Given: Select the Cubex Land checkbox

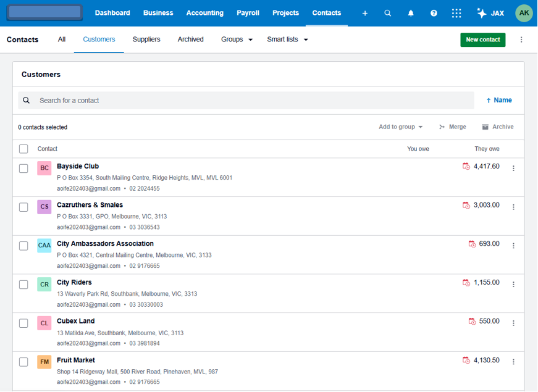Looking at the screenshot, I should click(23, 323).
